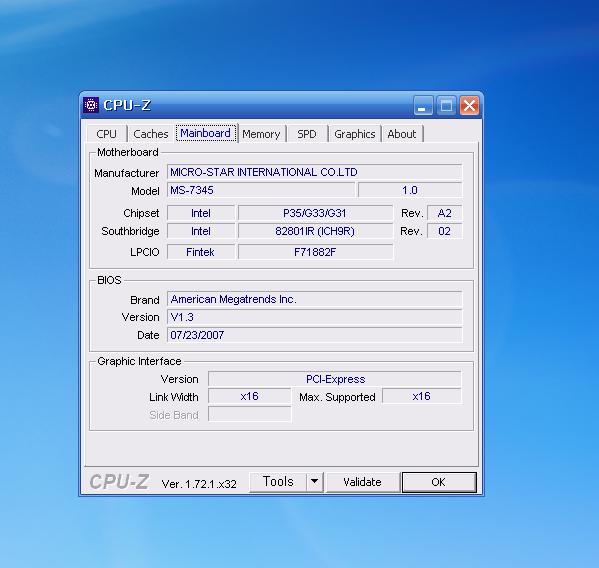
Task: Click the chipset value P35/G33/G31
Action: coord(315,213)
